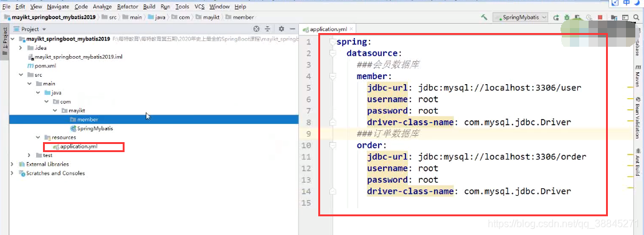Viewport: 644px width, 235px height.
Task: Click the Locate/Scroll from Source target icon
Action: click(x=257, y=29)
